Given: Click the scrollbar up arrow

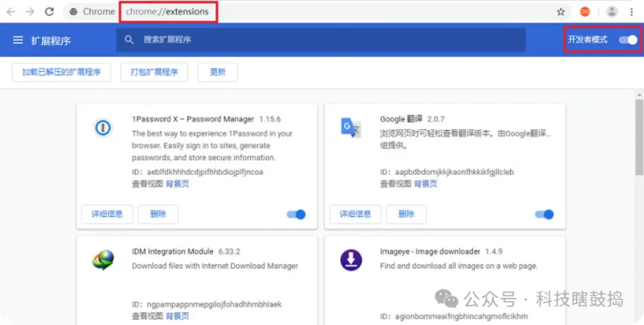Looking at the screenshot, I should (640, 95).
